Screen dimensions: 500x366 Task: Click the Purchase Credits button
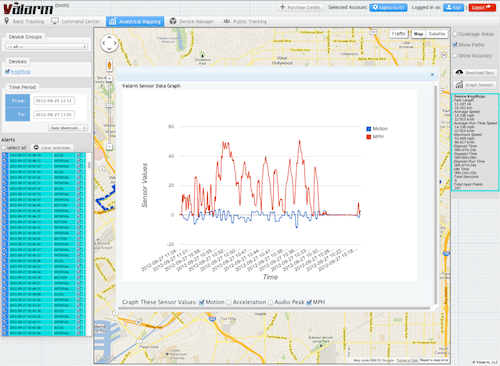300,7
